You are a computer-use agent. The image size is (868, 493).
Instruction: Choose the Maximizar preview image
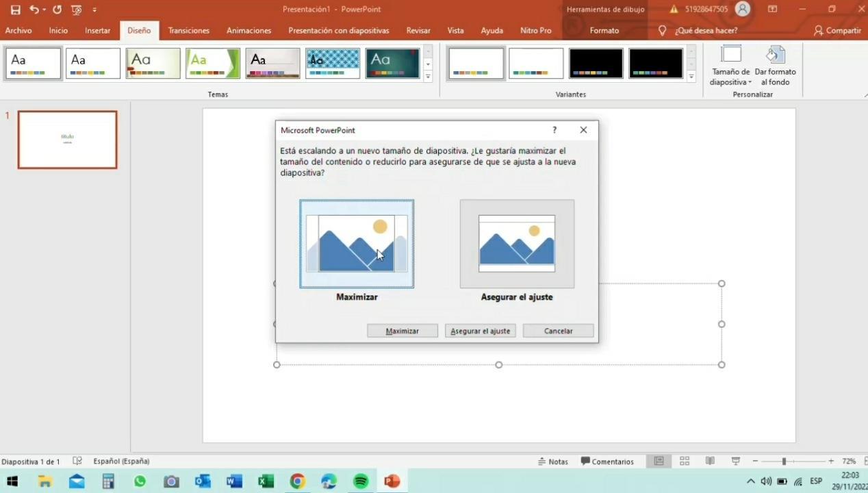pos(357,244)
